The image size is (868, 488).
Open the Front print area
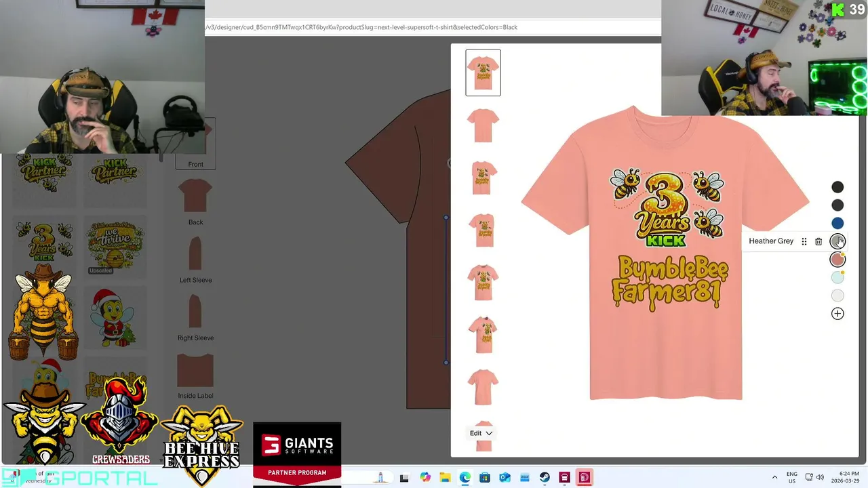(x=196, y=144)
